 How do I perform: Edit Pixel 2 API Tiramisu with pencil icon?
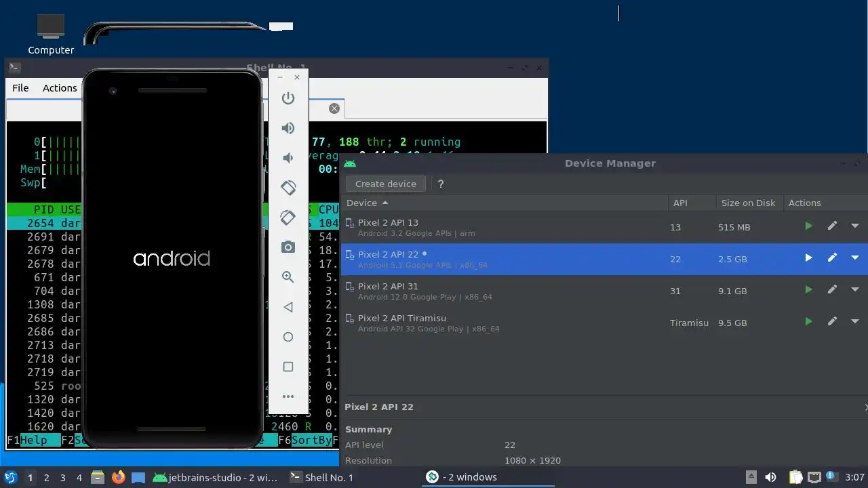[x=832, y=322]
